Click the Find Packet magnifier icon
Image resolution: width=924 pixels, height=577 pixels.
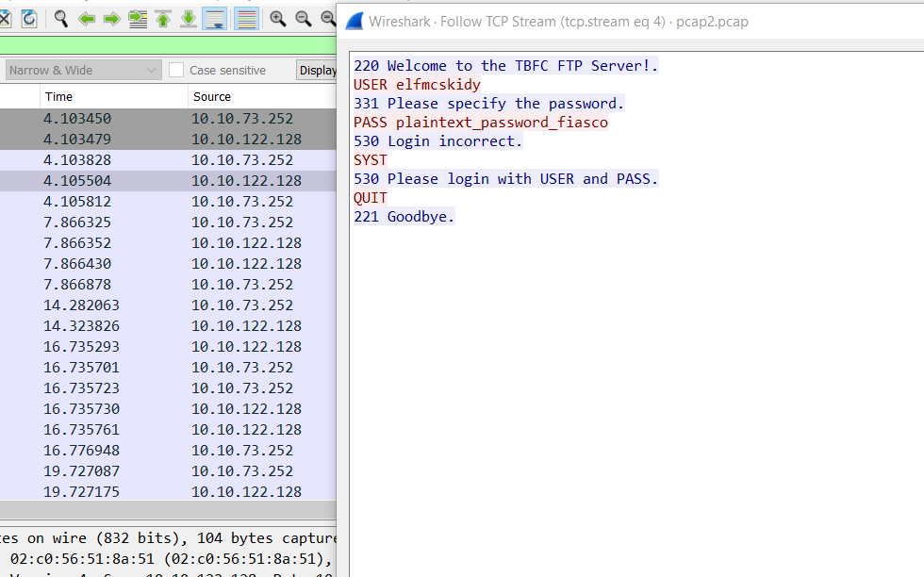tap(61, 18)
